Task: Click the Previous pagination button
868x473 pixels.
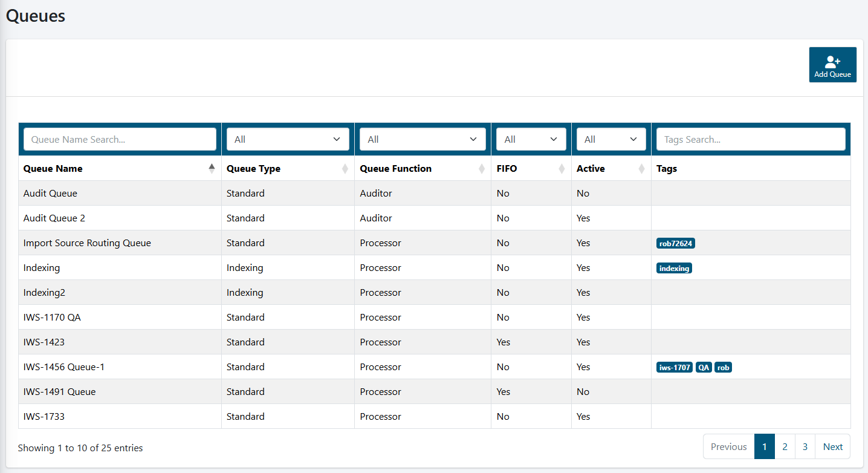Action: pos(729,446)
